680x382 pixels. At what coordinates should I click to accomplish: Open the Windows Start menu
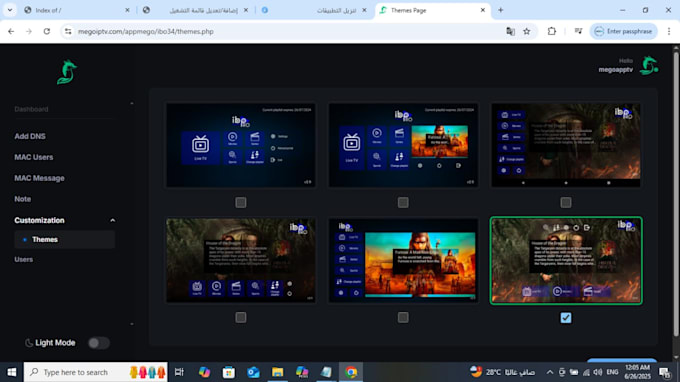click(12, 372)
